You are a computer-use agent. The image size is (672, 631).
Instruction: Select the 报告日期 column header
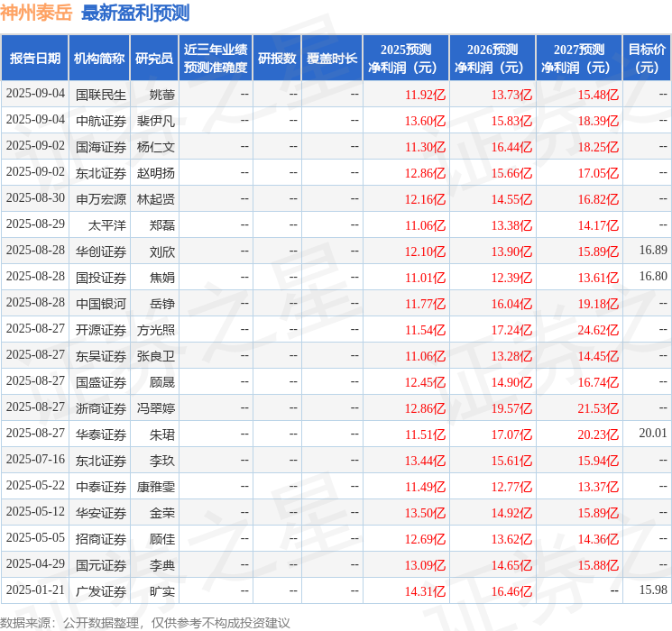click(x=34, y=59)
